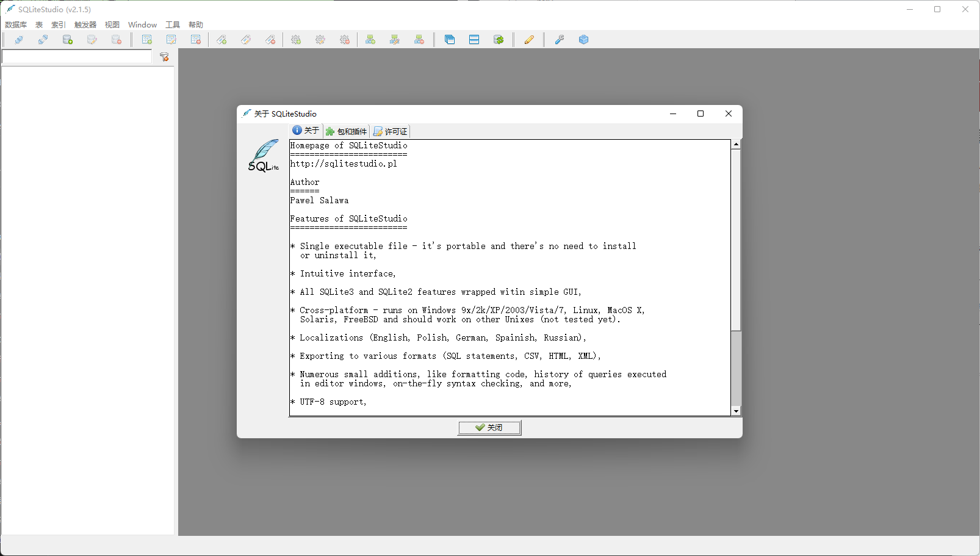
Task: Switch to the 关于 tab
Action: pyautogui.click(x=306, y=131)
